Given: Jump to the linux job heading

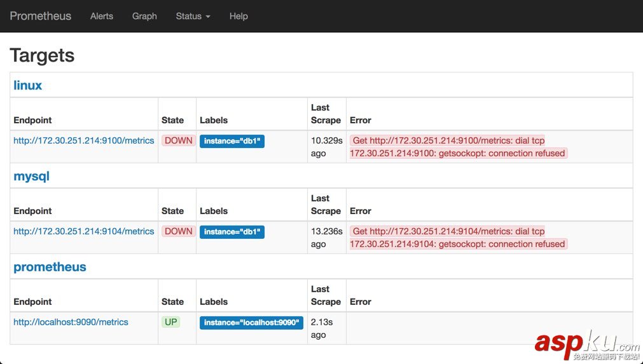Looking at the screenshot, I should click(x=27, y=85).
